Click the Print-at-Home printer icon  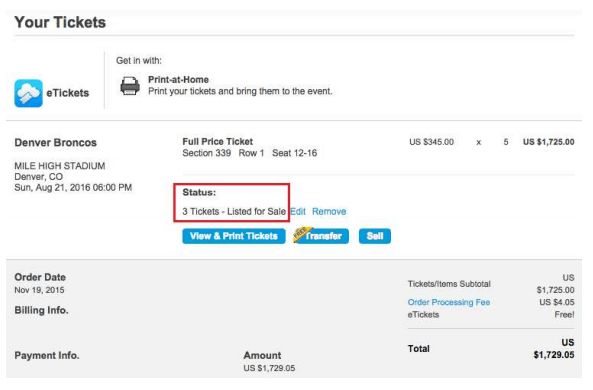[x=130, y=85]
